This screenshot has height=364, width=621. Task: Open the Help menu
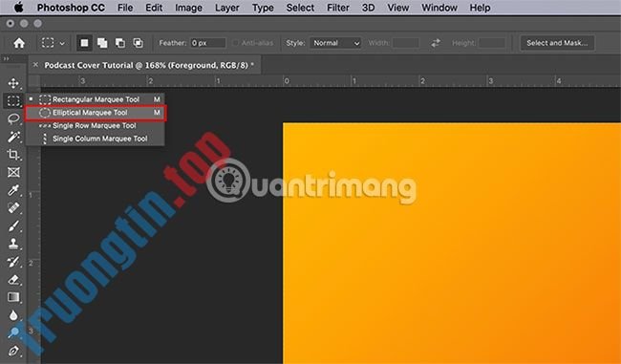coord(480,8)
